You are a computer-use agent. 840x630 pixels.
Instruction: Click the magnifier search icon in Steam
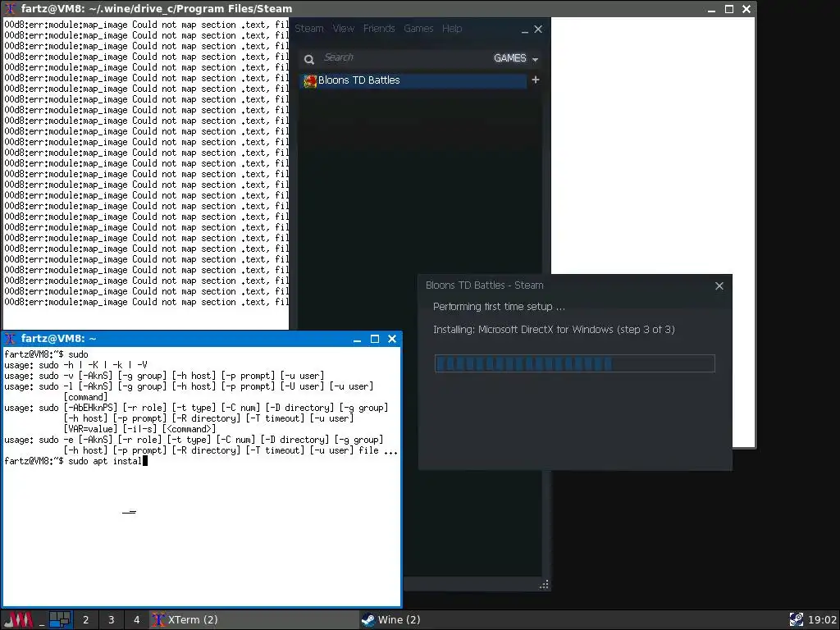click(x=309, y=59)
